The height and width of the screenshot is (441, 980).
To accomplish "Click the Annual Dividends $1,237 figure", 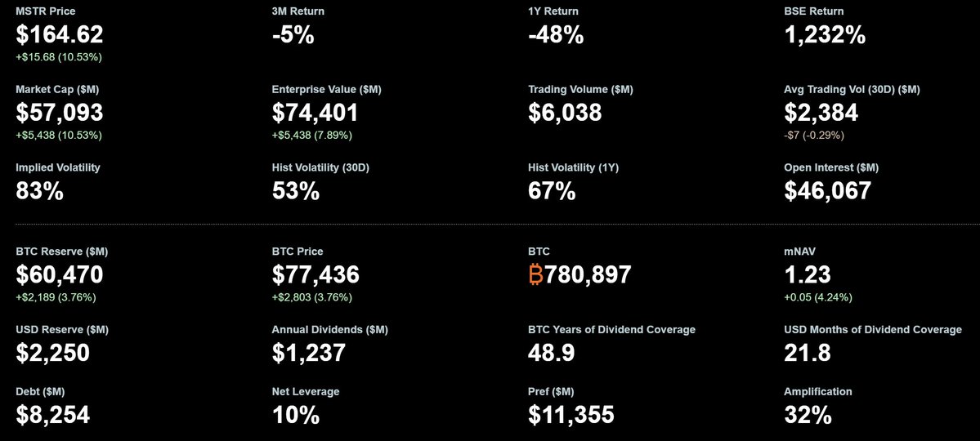I will pos(309,353).
